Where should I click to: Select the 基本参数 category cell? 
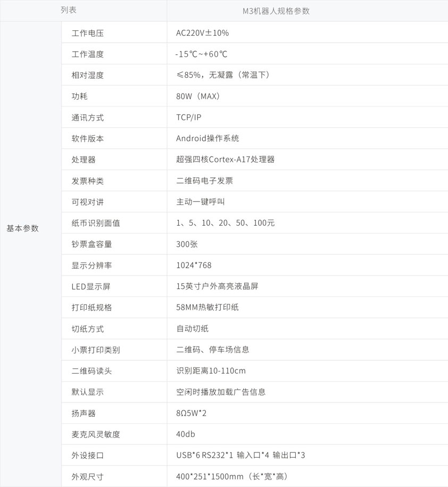pyautogui.click(x=23, y=228)
